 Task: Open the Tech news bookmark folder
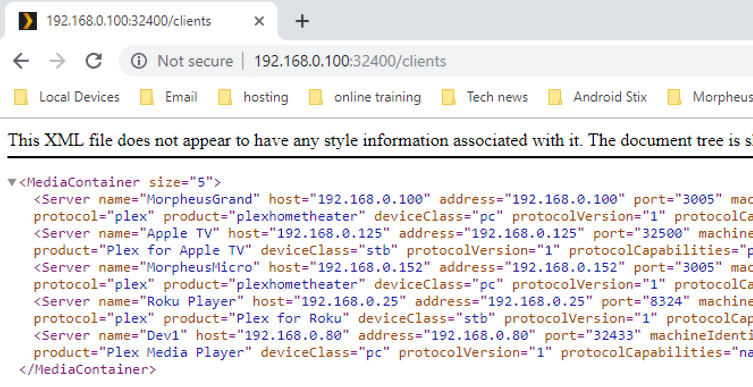pyautogui.click(x=485, y=97)
